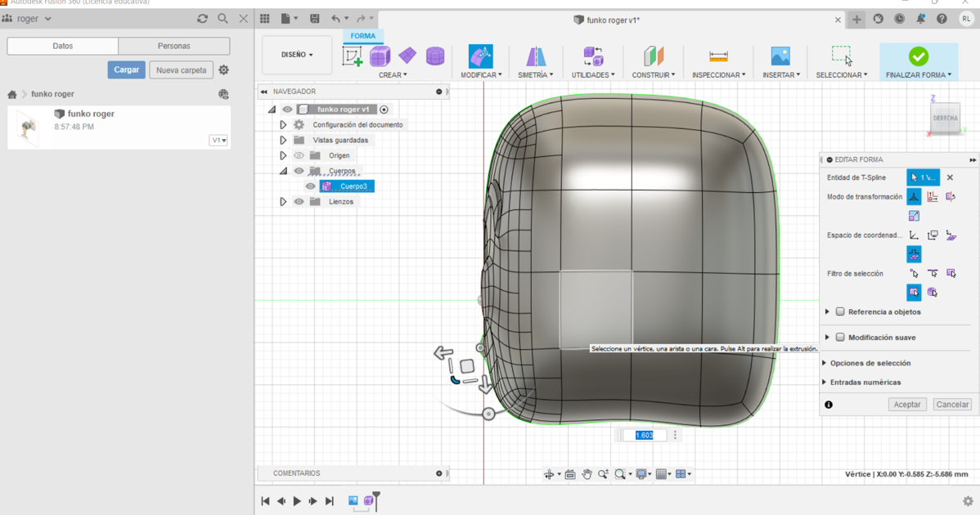Enable the Modificación suave checkbox
Image resolution: width=980 pixels, height=515 pixels.
840,337
